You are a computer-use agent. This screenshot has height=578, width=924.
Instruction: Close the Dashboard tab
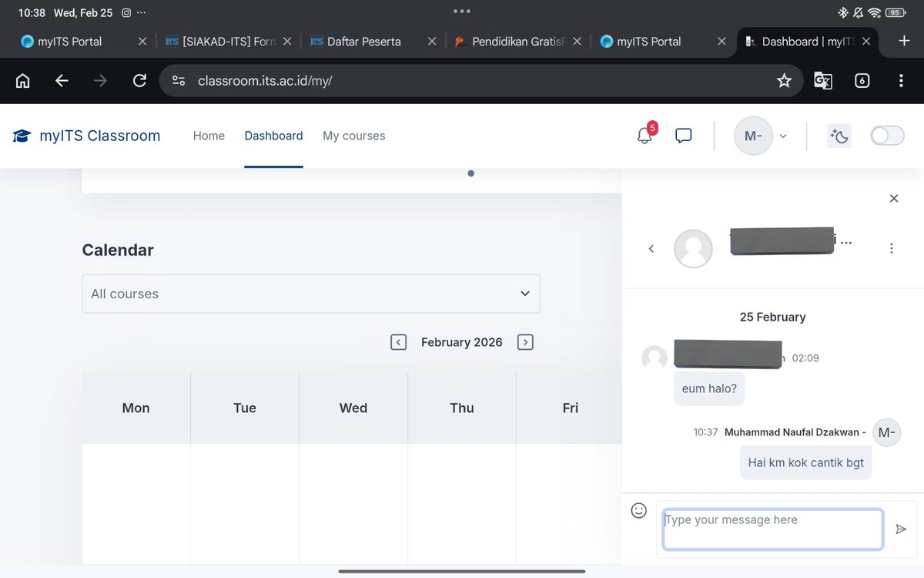(x=866, y=42)
